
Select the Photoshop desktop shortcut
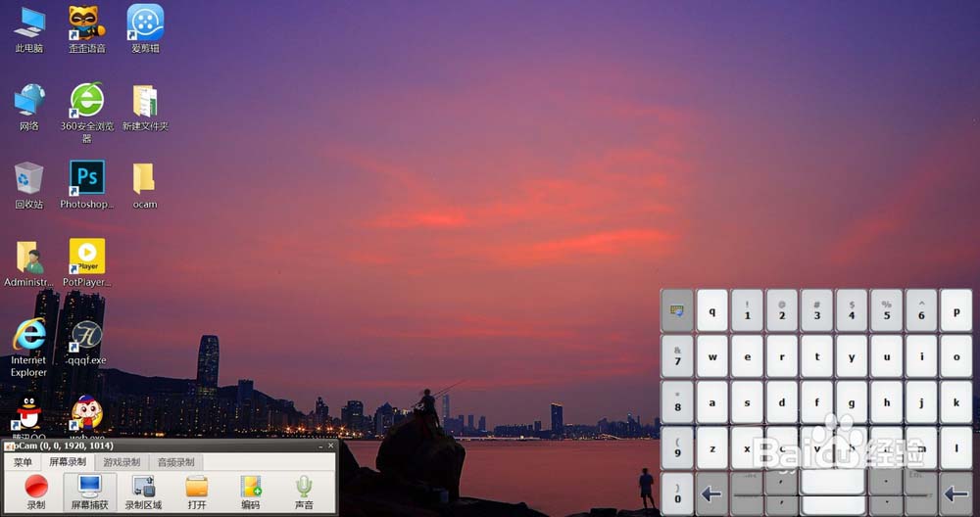[x=87, y=185]
